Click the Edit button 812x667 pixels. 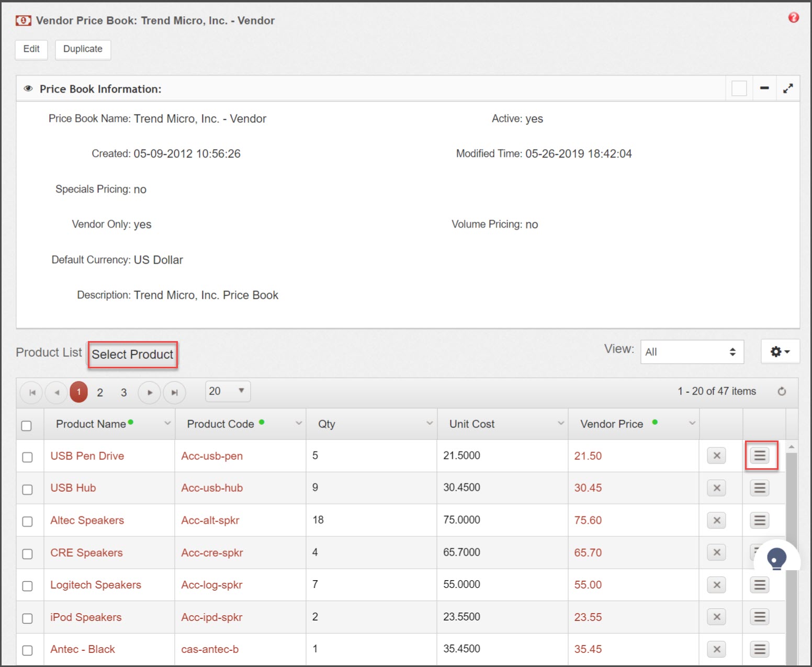click(31, 50)
